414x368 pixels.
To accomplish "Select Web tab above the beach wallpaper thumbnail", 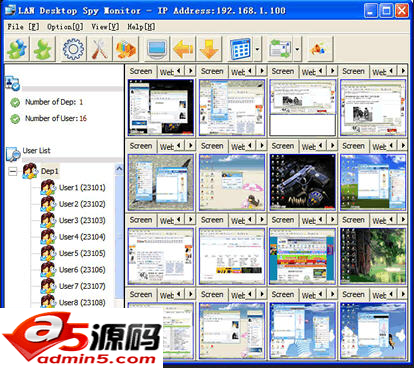I will click(x=237, y=147).
